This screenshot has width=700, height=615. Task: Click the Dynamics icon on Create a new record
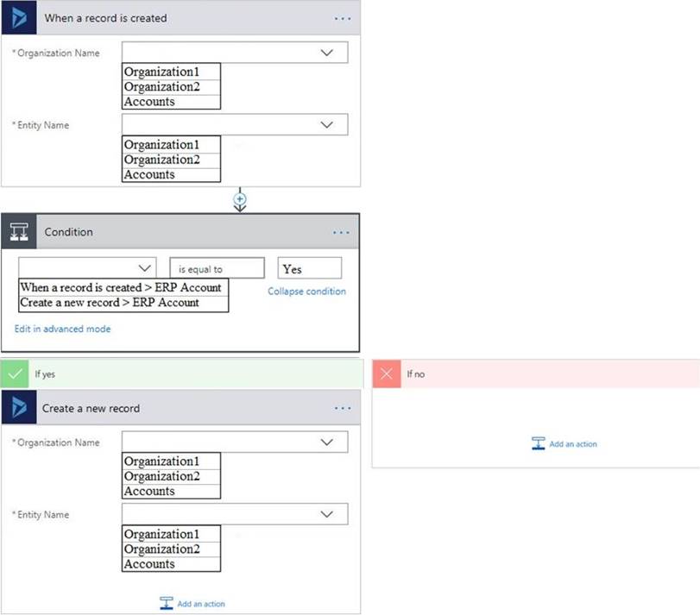tap(18, 408)
